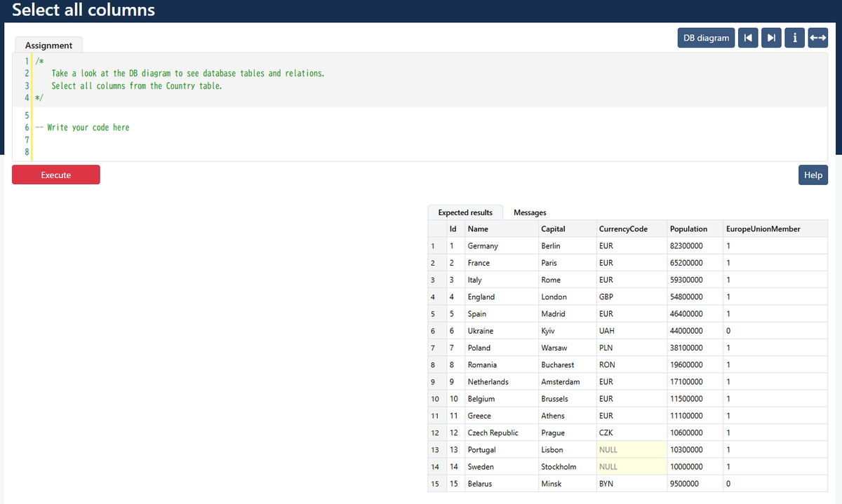842x504 pixels.
Task: Click the GBP currency code cell
Action: pos(631,297)
